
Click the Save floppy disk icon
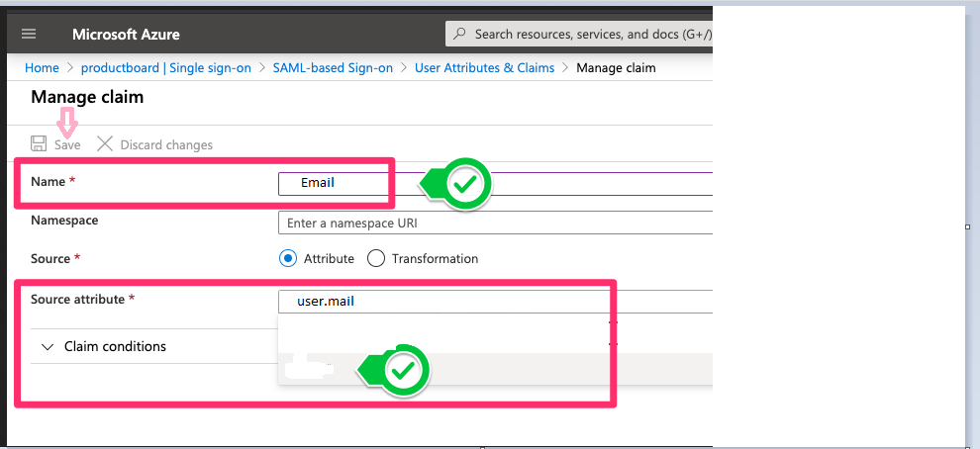tap(39, 144)
